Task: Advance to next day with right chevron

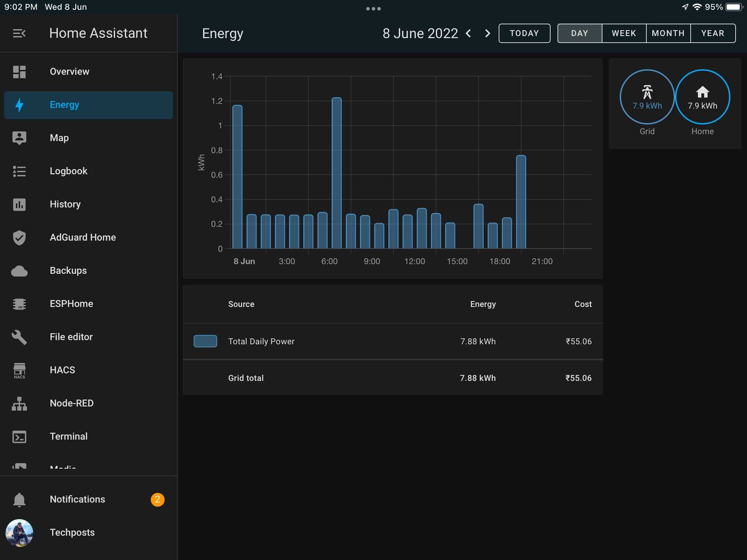Action: click(x=488, y=33)
